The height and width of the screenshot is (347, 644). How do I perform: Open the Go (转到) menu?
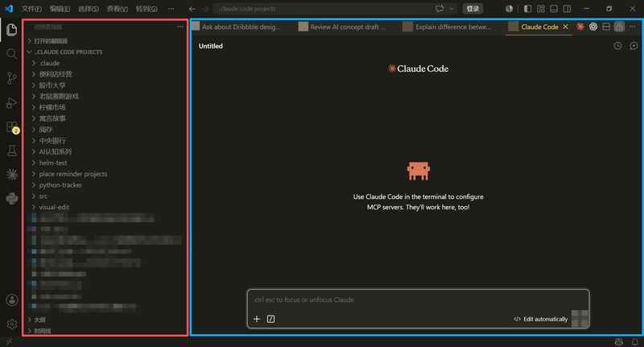tap(147, 9)
